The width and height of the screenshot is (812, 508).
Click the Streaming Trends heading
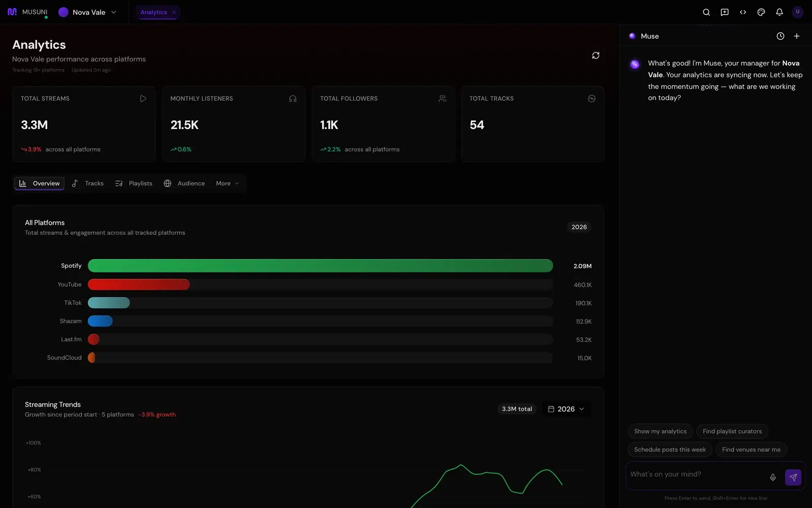point(53,404)
